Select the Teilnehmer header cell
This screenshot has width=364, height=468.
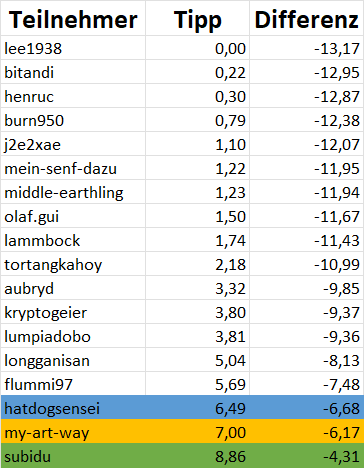[73, 18]
